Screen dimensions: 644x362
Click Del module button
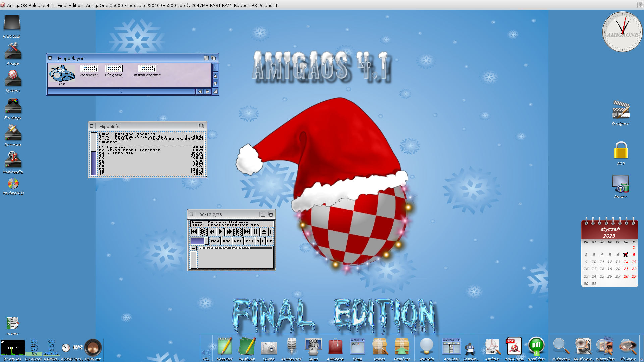pos(238,241)
